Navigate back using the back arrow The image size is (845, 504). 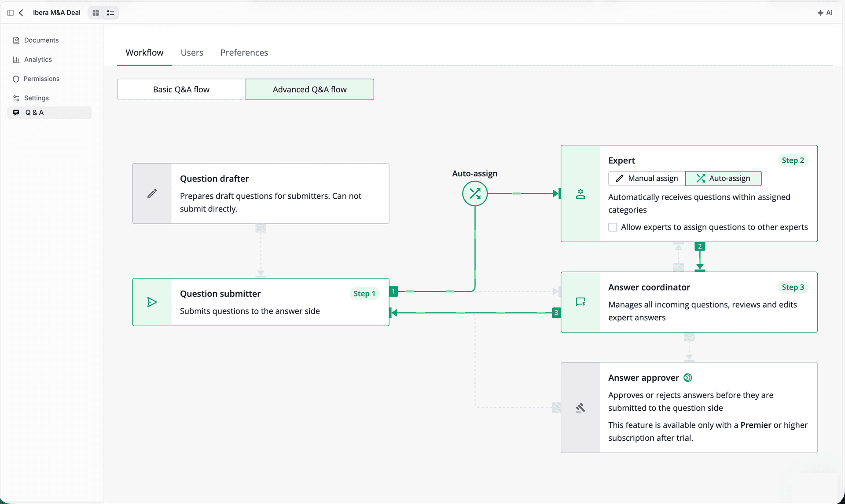21,12
